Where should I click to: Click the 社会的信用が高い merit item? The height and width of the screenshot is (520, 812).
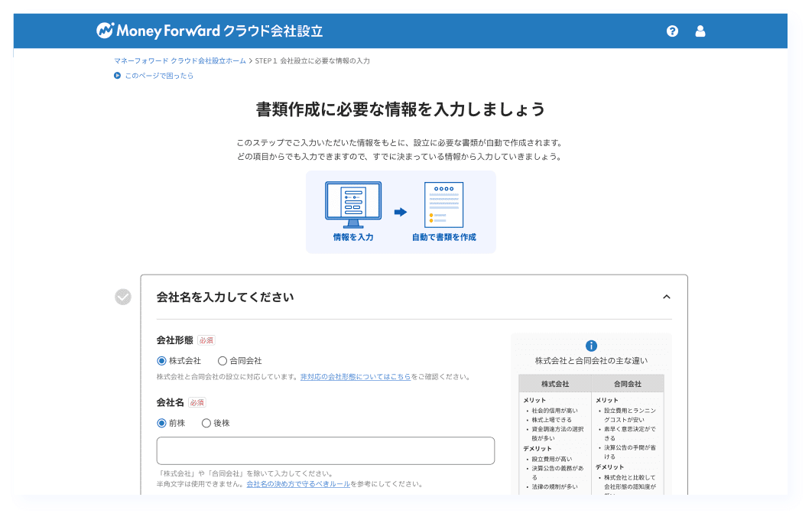[554, 411]
